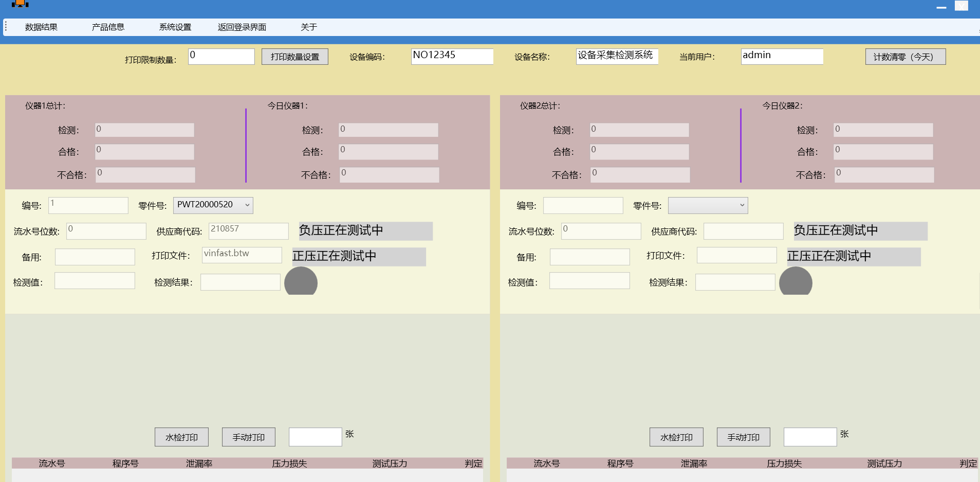Click the left 水检打印 button

(x=182, y=437)
